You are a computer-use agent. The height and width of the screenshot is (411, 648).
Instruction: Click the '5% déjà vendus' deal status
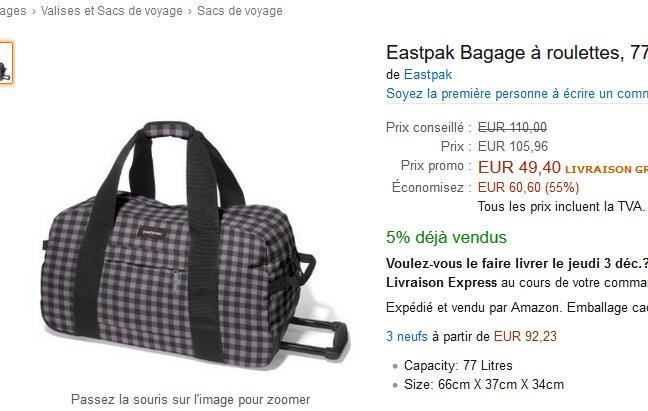pyautogui.click(x=446, y=238)
